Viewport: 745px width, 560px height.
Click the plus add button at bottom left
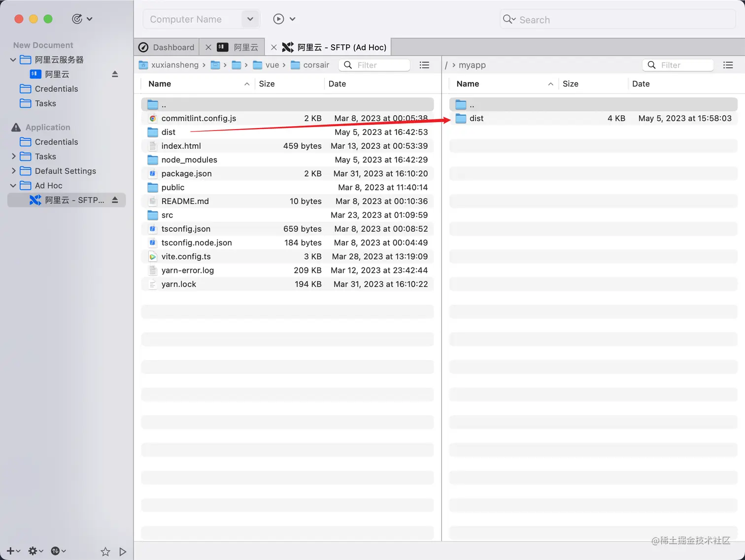click(13, 551)
